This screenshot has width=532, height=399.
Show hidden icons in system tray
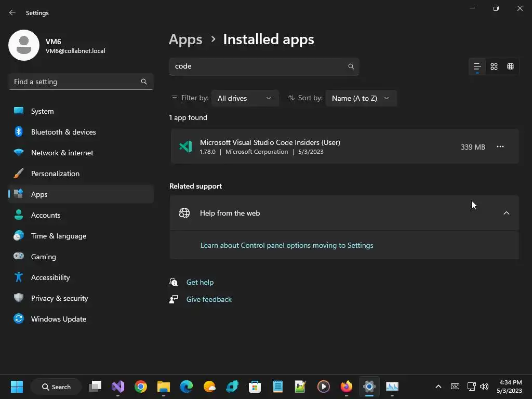438,387
